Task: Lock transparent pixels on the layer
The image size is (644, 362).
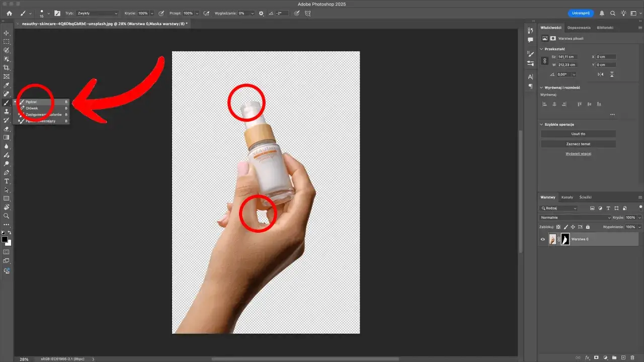Action: pyautogui.click(x=558, y=227)
